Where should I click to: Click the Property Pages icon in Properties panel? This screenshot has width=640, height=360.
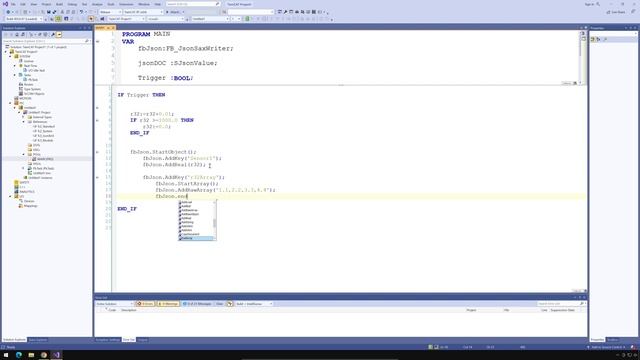605,39
